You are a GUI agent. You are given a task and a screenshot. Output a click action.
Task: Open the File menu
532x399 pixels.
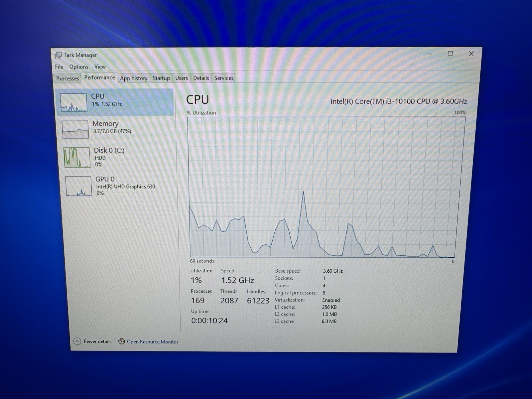[59, 67]
